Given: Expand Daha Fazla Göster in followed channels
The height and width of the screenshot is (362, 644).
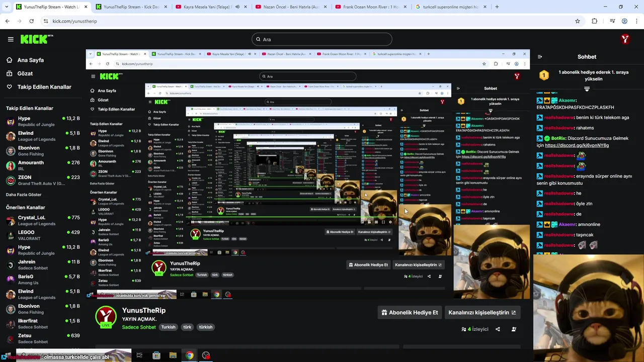Looking at the screenshot, I should tap(24, 195).
